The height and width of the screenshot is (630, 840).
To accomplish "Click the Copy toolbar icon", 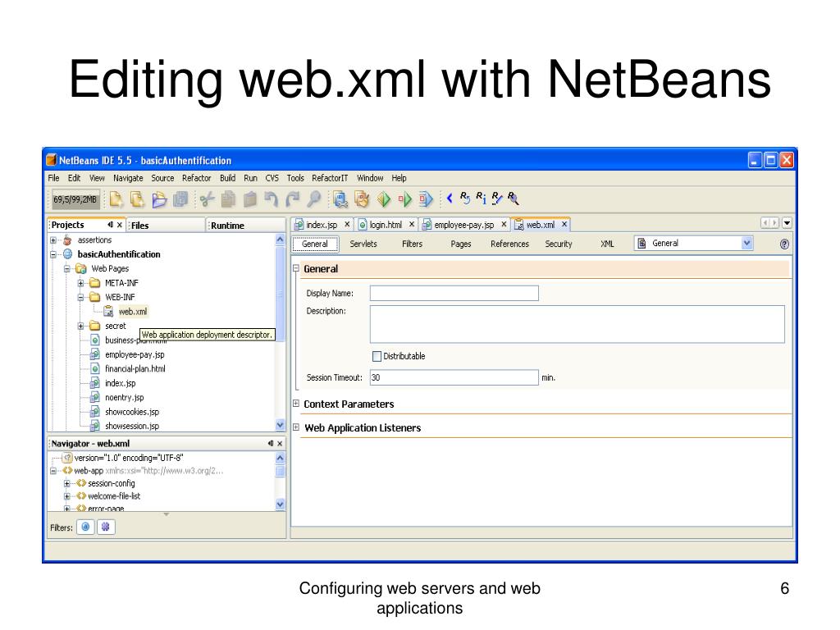I will 228,199.
